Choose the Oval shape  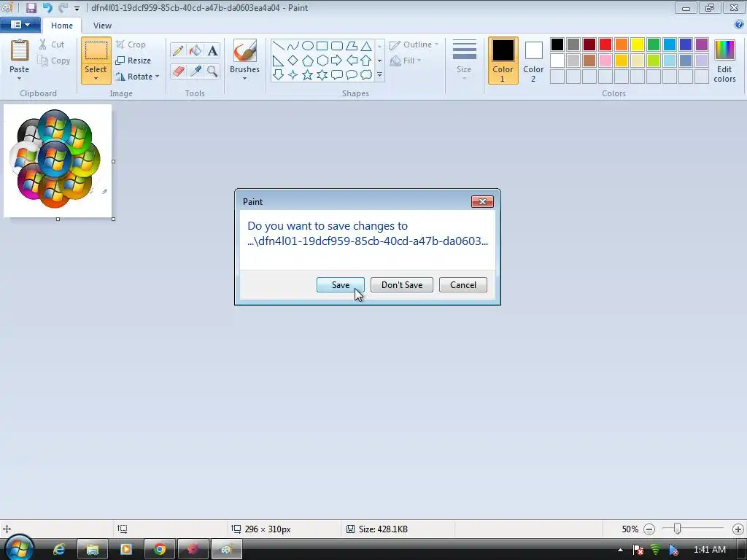(308, 46)
